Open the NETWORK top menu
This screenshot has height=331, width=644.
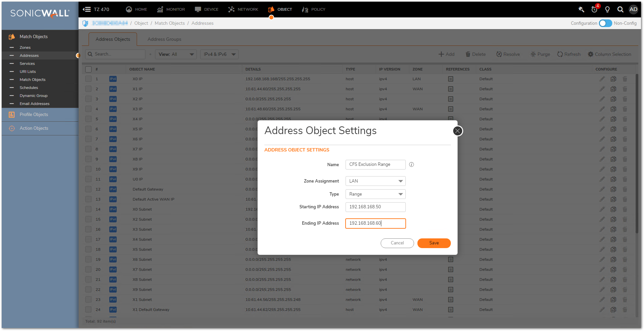(243, 9)
